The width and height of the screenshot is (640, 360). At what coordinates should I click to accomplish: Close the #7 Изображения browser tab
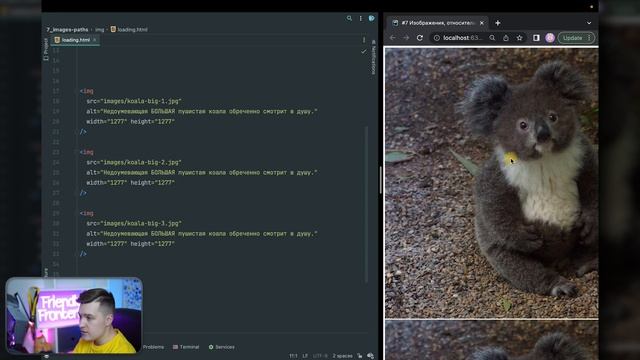click(x=482, y=23)
